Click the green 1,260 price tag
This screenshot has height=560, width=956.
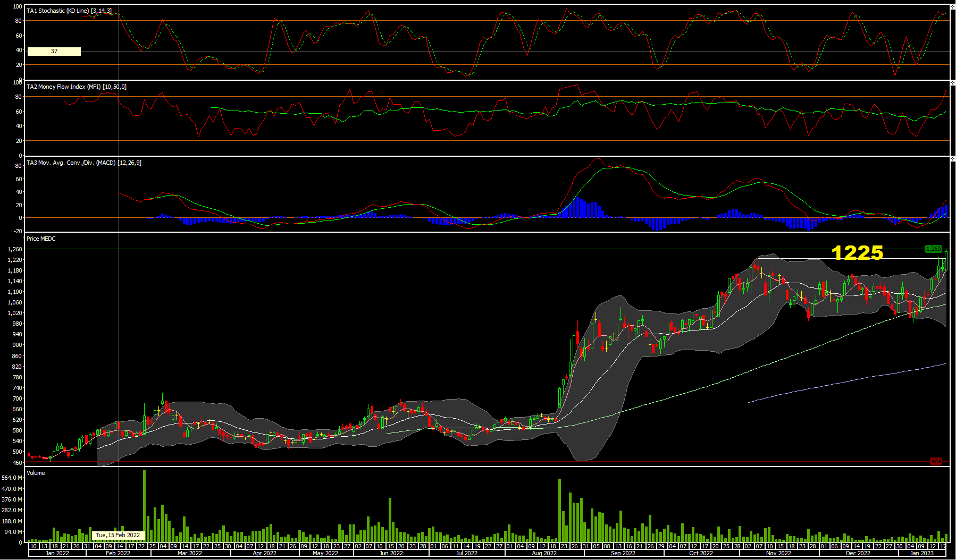[x=933, y=249]
